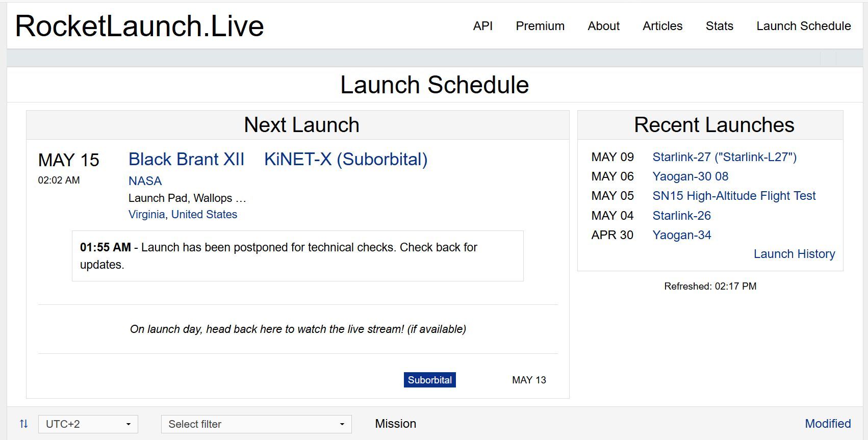Expand the Select filter dropdown
The image size is (868, 440).
pyautogui.click(x=256, y=424)
